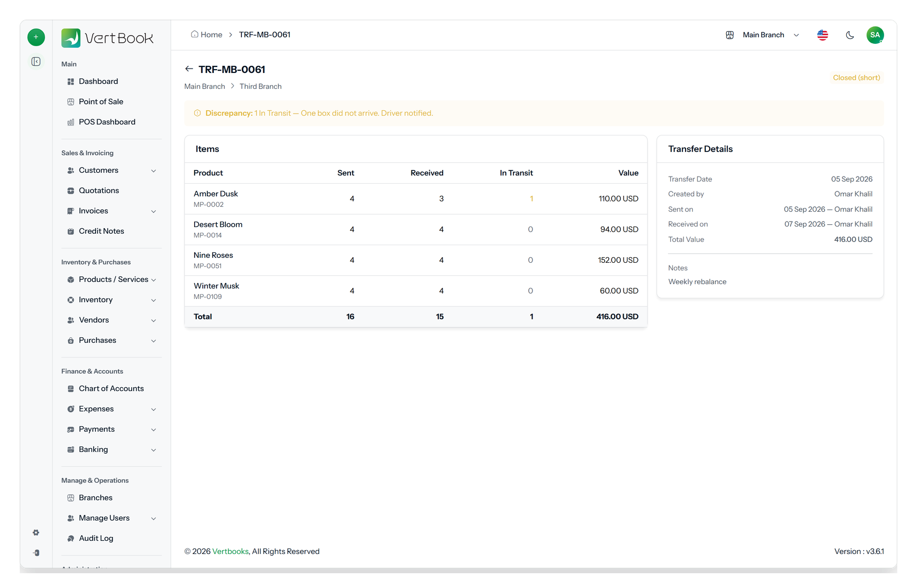Expand the Inventory submenu chevron
The height and width of the screenshot is (588, 917).
point(154,300)
